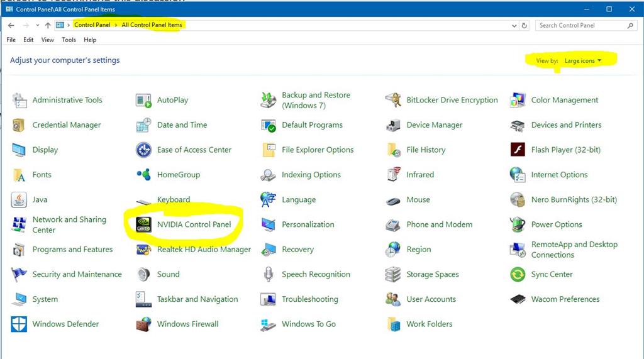Image resolution: width=644 pixels, height=359 pixels.
Task: Expand chevron after Control Panel breadcrumb
Action: pos(116,25)
